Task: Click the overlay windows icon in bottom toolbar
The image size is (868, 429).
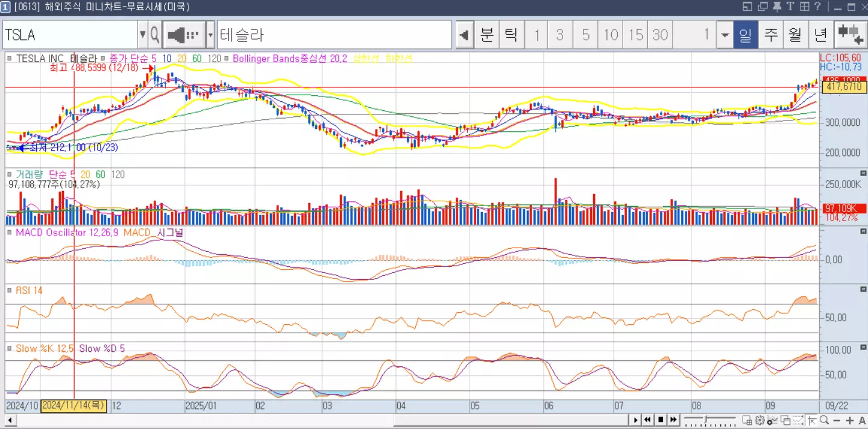Action: (786, 421)
